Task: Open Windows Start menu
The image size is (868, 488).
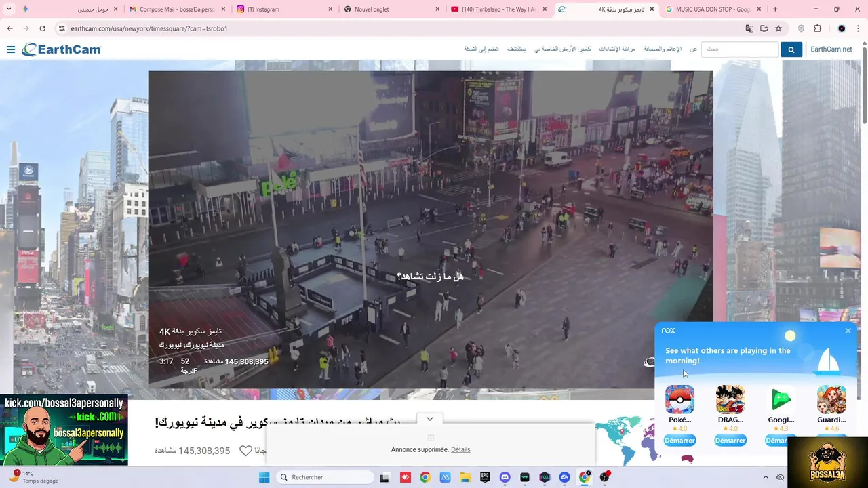Action: pyautogui.click(x=264, y=477)
